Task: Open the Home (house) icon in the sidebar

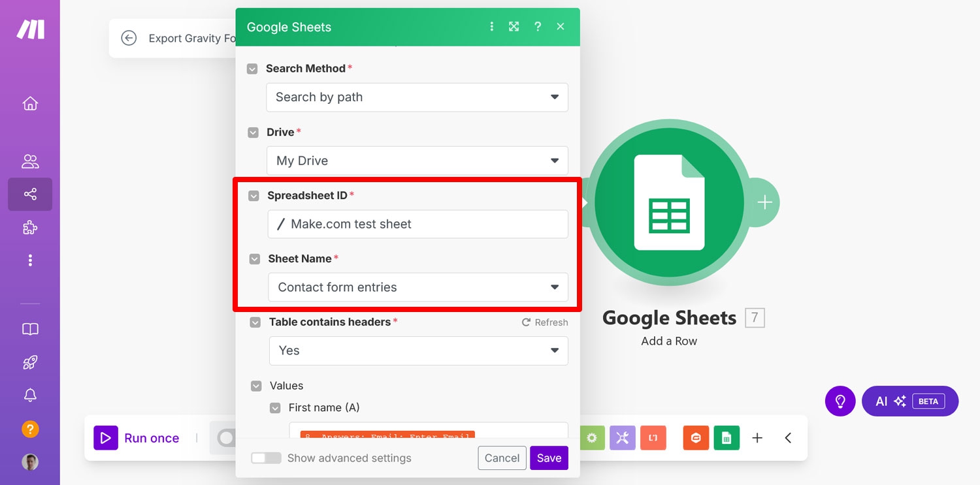Action: (30, 104)
